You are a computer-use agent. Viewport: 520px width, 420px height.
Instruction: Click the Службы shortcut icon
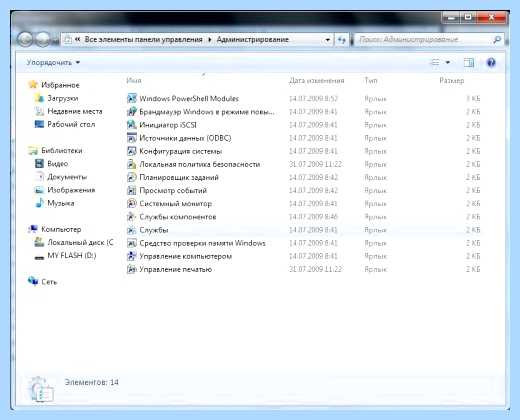pyautogui.click(x=132, y=230)
